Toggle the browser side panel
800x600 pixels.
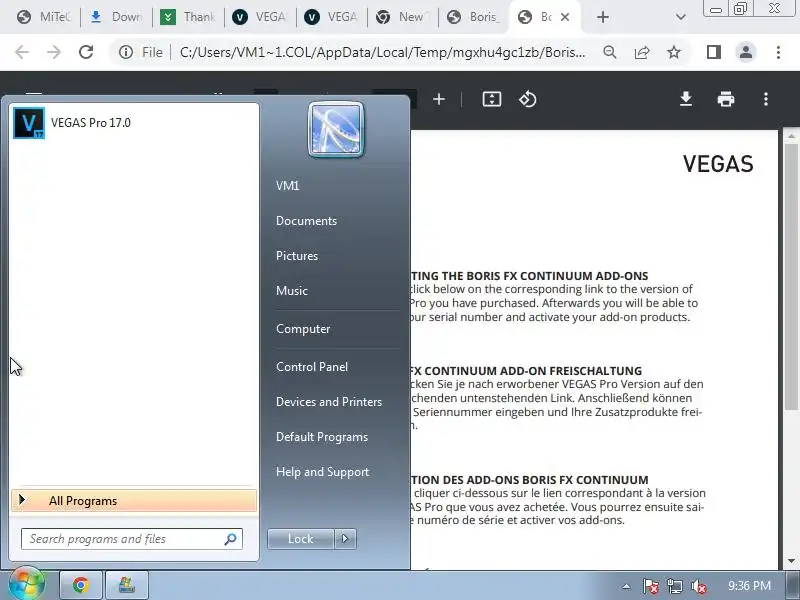coord(714,52)
